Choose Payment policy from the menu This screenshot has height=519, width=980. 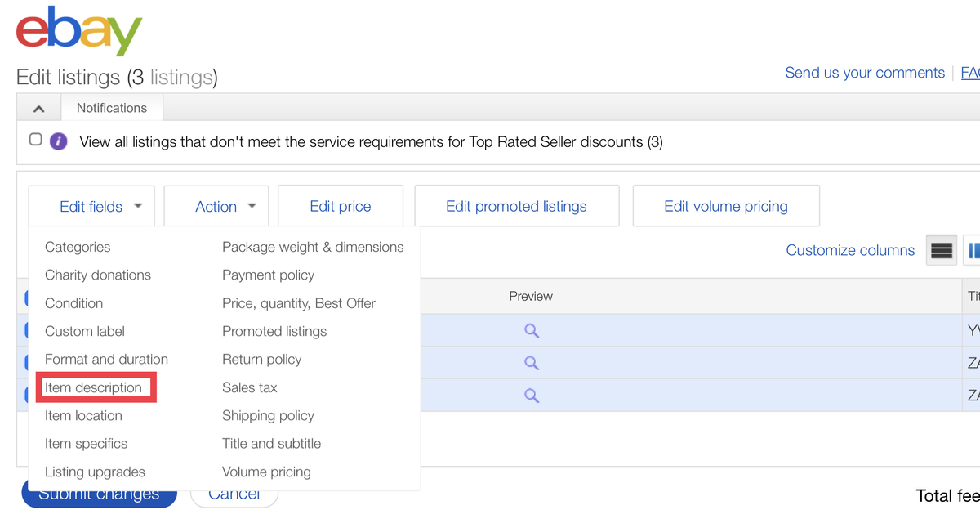tap(268, 275)
